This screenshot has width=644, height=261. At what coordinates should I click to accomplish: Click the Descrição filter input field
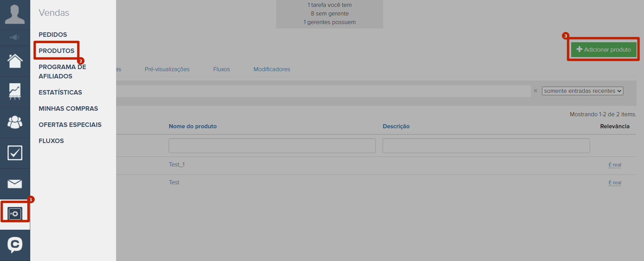[486, 145]
